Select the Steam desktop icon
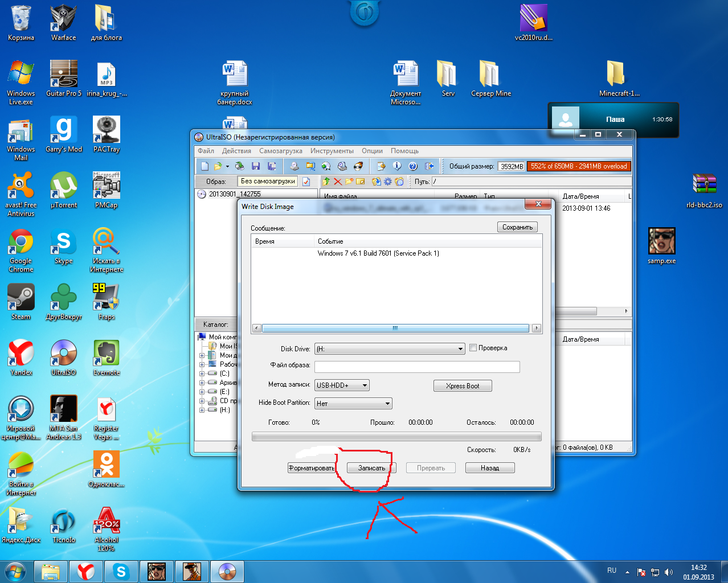 [21, 302]
